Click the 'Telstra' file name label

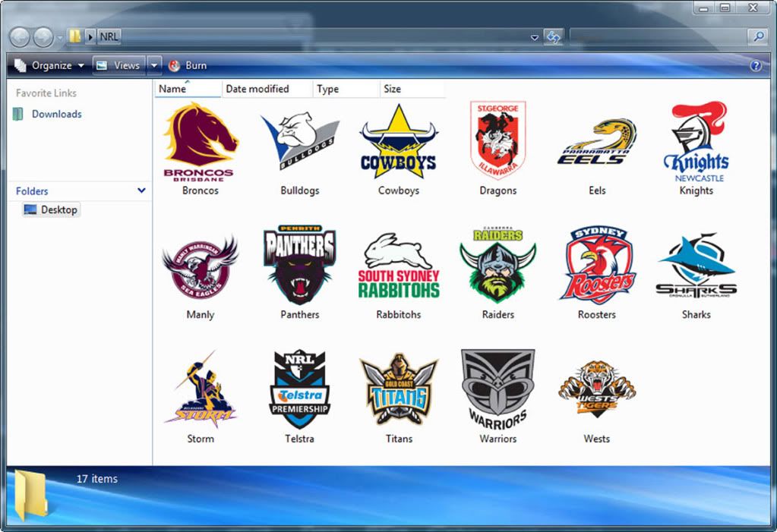(x=299, y=439)
